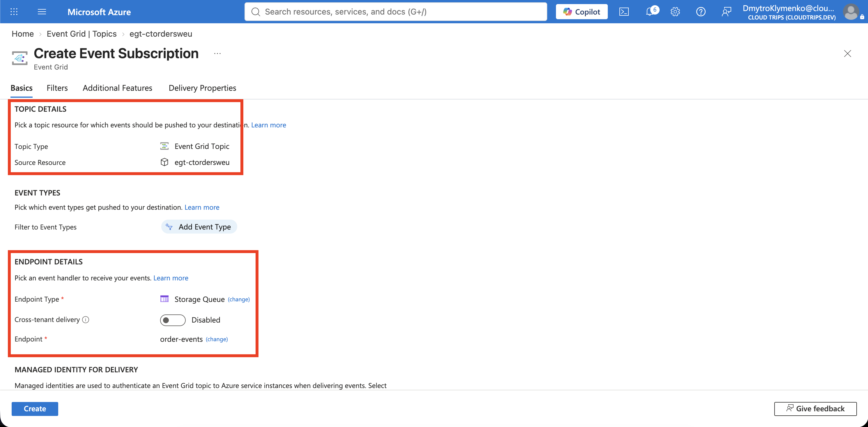This screenshot has height=427, width=868.
Task: Click the Give feedback button
Action: pos(815,408)
